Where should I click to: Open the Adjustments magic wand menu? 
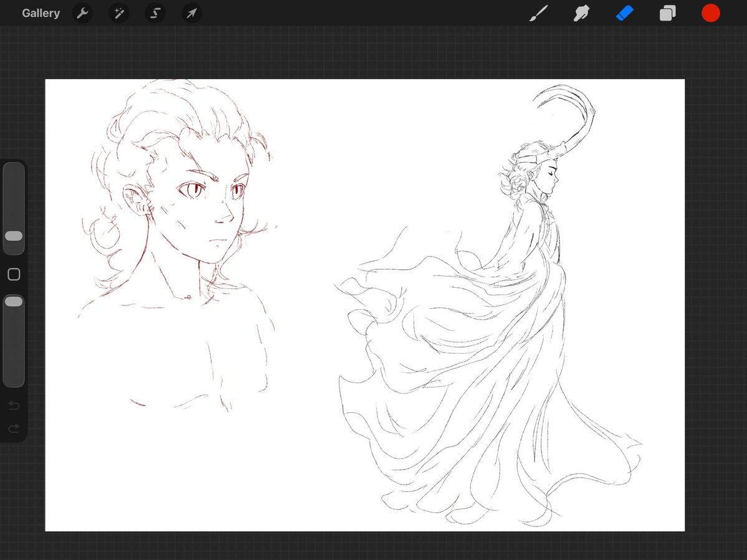(x=118, y=13)
